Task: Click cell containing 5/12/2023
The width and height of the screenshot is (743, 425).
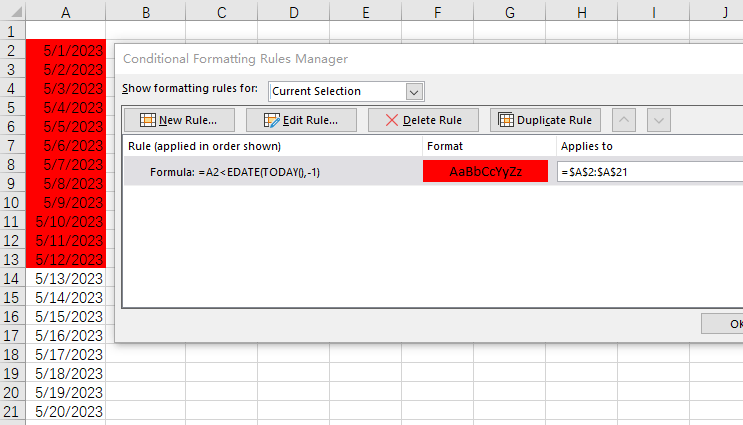Action: [x=66, y=259]
